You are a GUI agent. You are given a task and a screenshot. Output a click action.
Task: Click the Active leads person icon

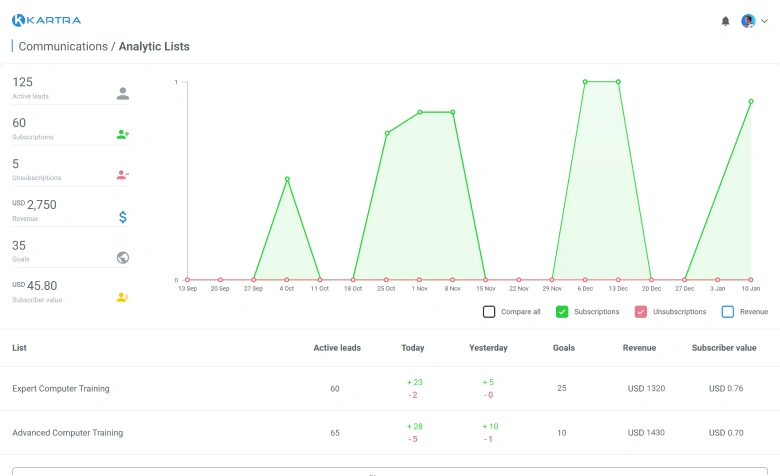[122, 94]
